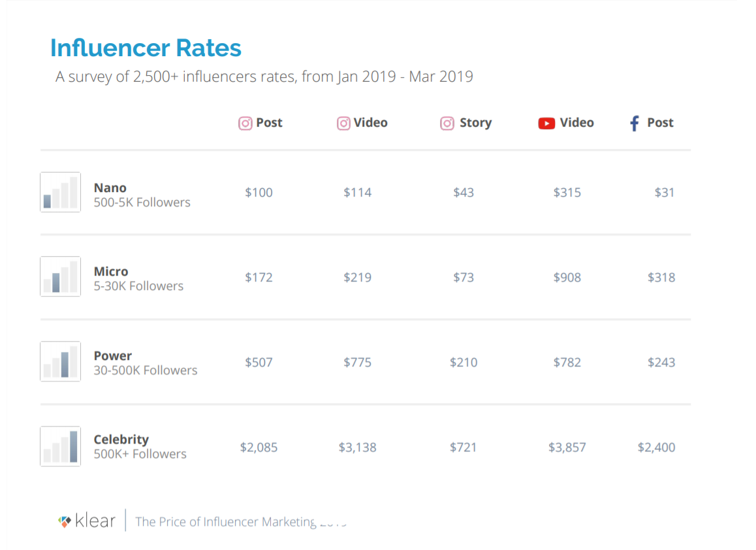This screenshot has height=550, width=756.
Task: Click the $3,857 Celebrity YouTube Video rate
Action: [567, 447]
